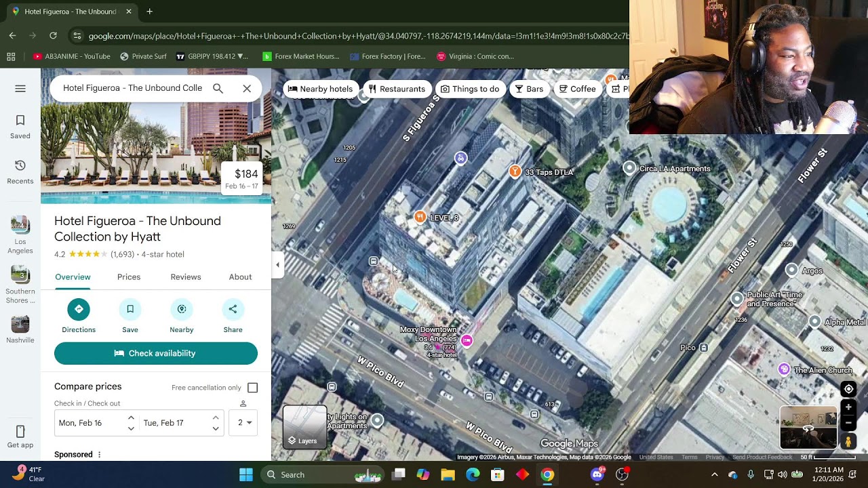Open the Sponsored three-dot options

(x=99, y=455)
